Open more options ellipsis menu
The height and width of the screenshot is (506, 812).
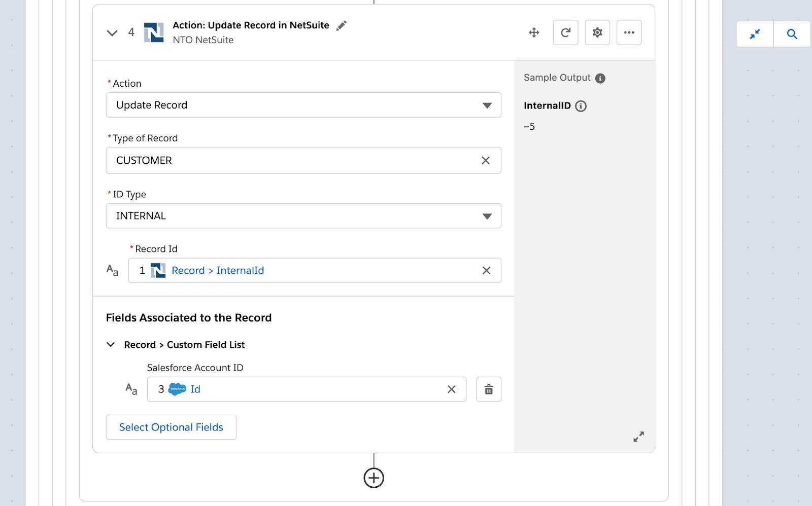(629, 32)
